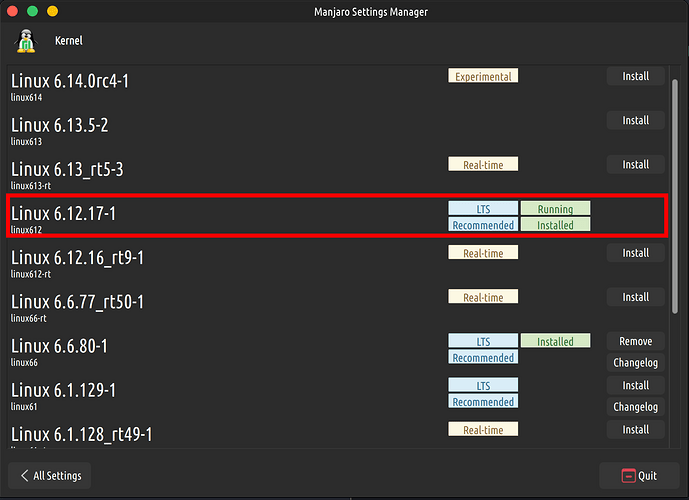The image size is (689, 500).
Task: Install Linux 6.1.128_rt49-1 kernel
Action: click(x=635, y=430)
